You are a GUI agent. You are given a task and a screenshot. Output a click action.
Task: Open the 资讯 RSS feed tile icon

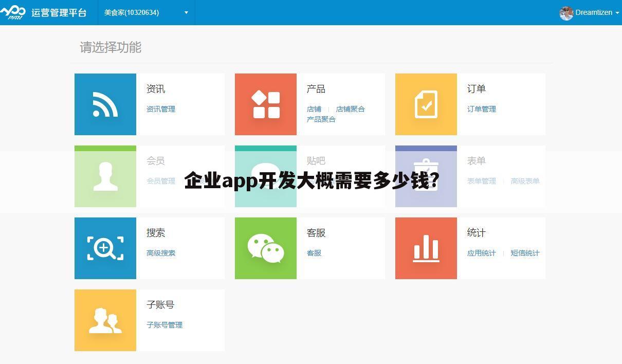tap(105, 104)
